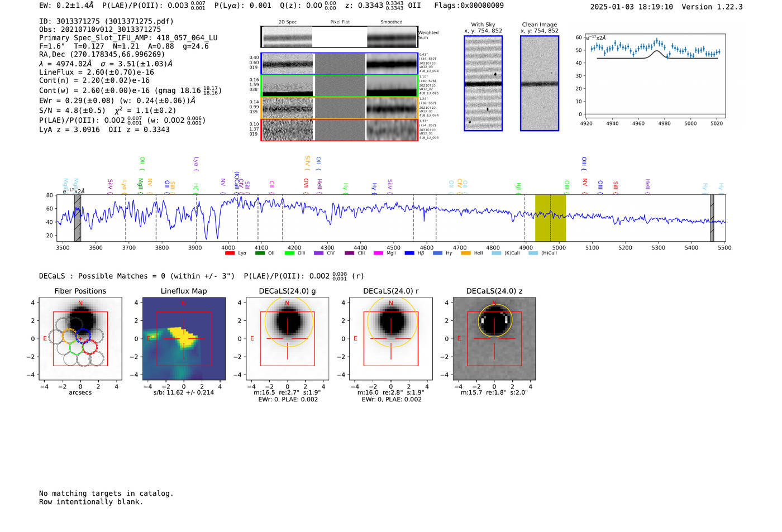The image size is (782, 532).
Task: Click the m:16.5 re:2.7" caption under DECaLS g
Action: (x=287, y=392)
